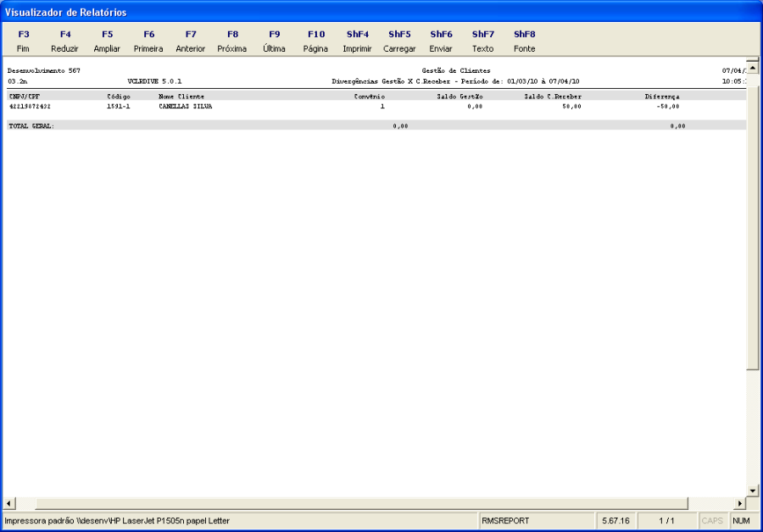The width and height of the screenshot is (763, 532).
Task: Click the horizontal scrollbar right arrow
Action: click(x=740, y=503)
